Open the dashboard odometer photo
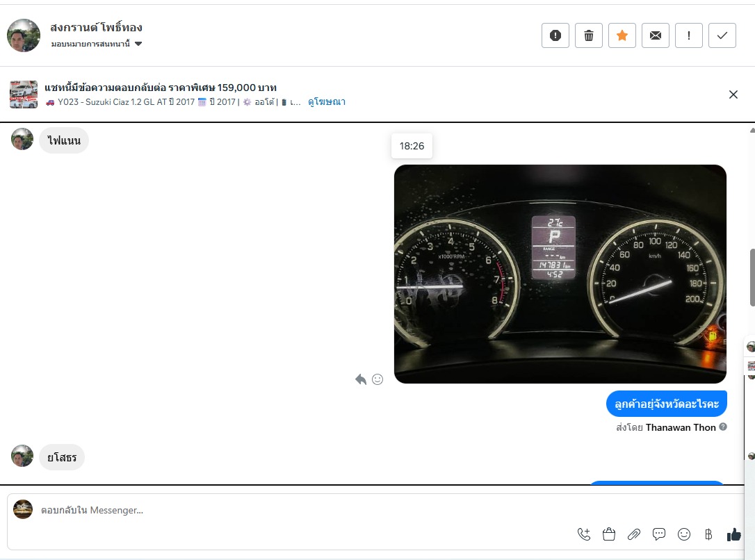This screenshot has height=560, width=755. [560, 274]
